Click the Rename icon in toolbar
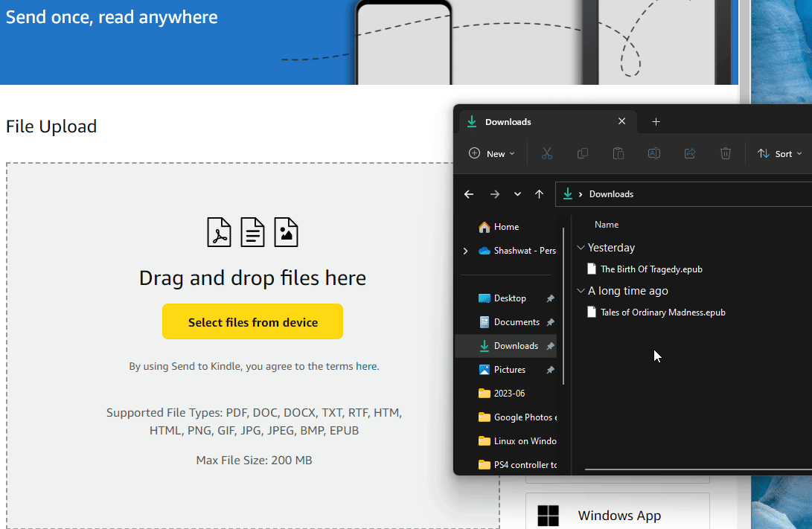This screenshot has width=812, height=529. click(x=654, y=153)
